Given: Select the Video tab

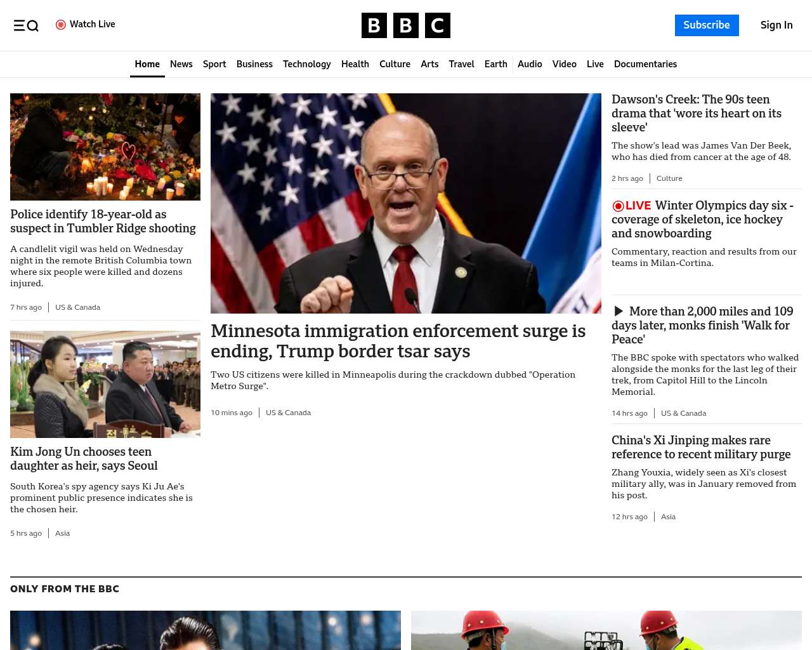Looking at the screenshot, I should [x=565, y=64].
